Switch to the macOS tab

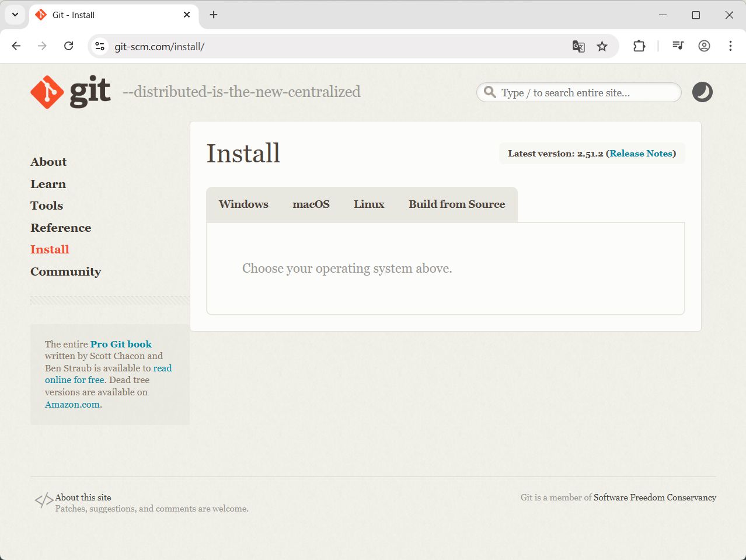pos(311,204)
